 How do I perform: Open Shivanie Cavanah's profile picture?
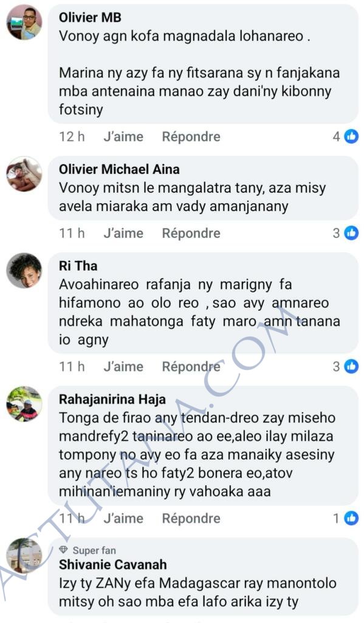pos(24,555)
